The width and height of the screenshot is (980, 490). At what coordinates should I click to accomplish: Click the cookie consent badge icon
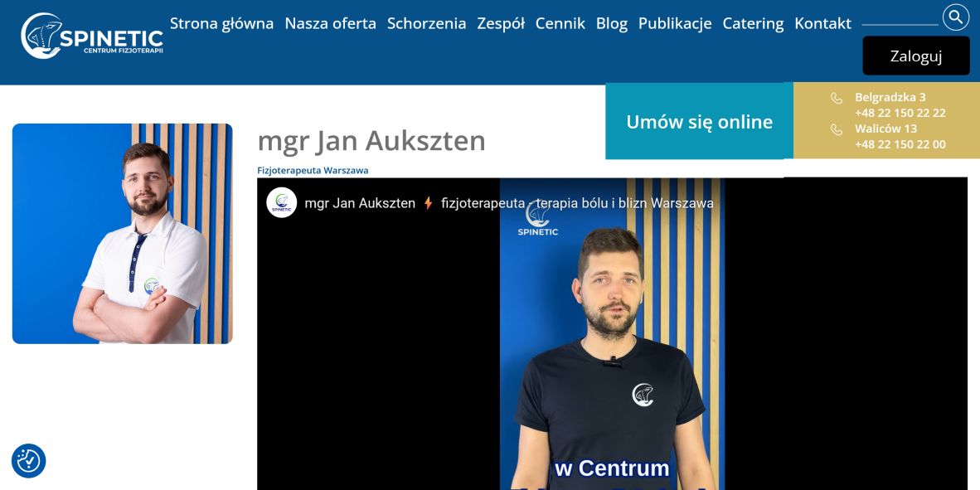coord(29,461)
